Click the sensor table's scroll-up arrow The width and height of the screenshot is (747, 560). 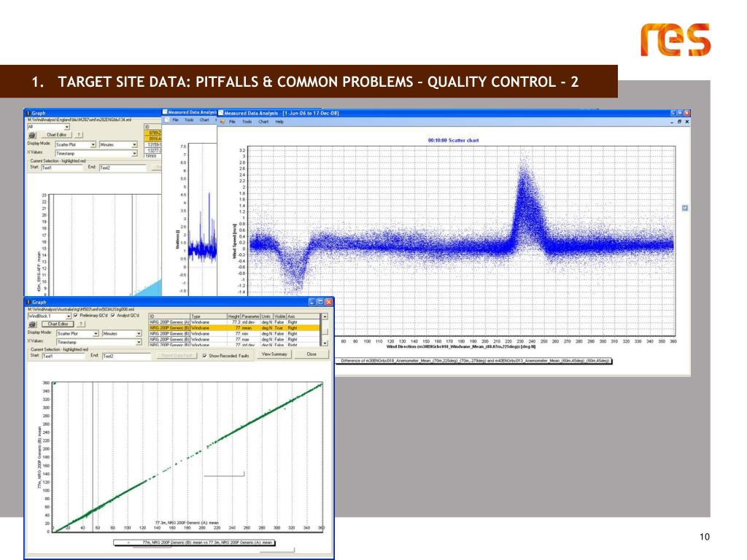coord(325,316)
